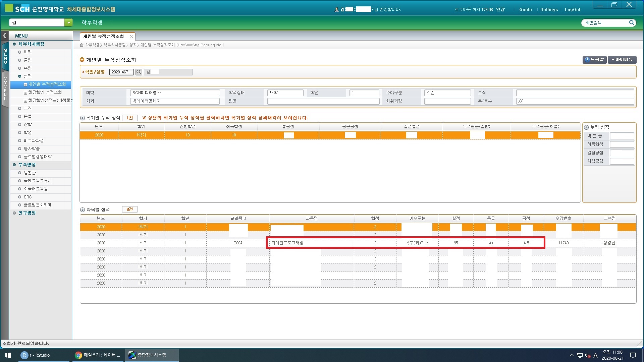Image resolution: width=644 pixels, height=362 pixels.
Task: Open the top-left name dropdown arrow
Action: [68, 23]
